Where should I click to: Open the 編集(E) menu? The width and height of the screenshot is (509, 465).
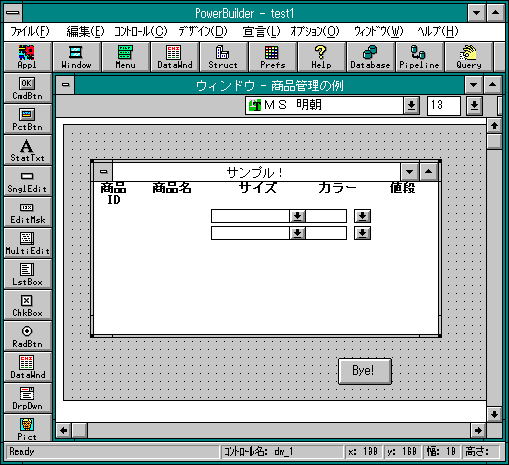point(85,32)
